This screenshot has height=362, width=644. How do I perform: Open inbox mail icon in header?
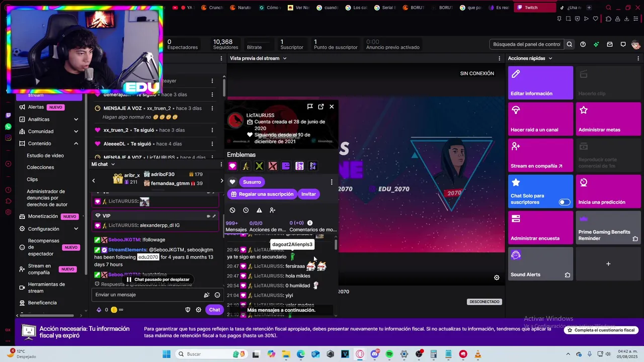pos(610,44)
